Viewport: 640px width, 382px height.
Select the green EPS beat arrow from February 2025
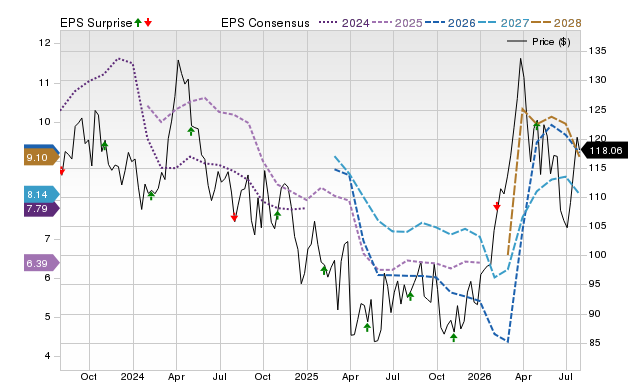[x=324, y=270]
